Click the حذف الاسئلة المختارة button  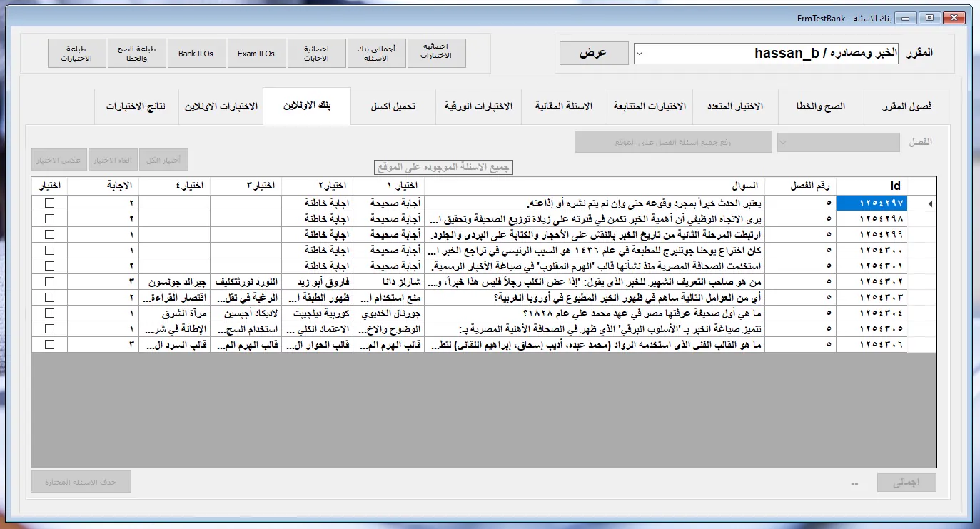(x=81, y=482)
